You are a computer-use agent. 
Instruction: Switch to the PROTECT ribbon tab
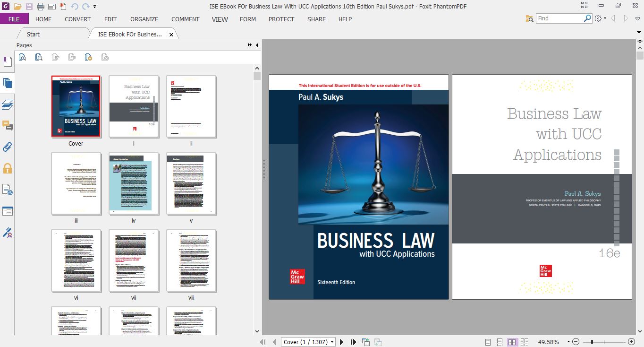[281, 19]
